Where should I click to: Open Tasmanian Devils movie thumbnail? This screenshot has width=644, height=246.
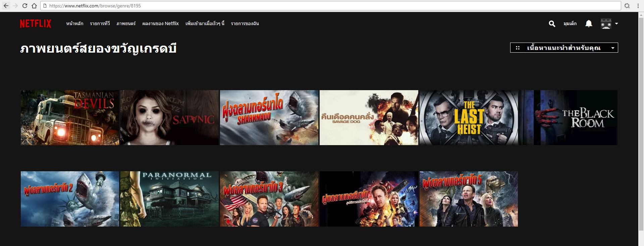[70, 118]
